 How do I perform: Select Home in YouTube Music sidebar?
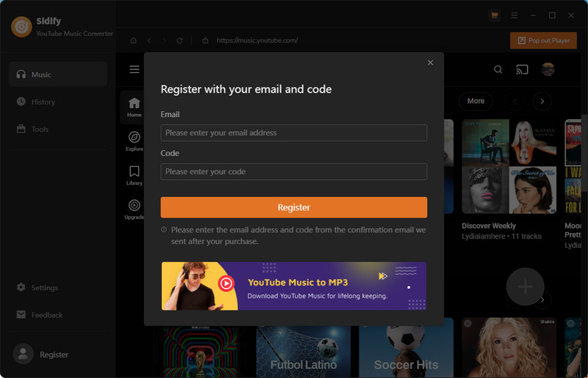click(134, 107)
